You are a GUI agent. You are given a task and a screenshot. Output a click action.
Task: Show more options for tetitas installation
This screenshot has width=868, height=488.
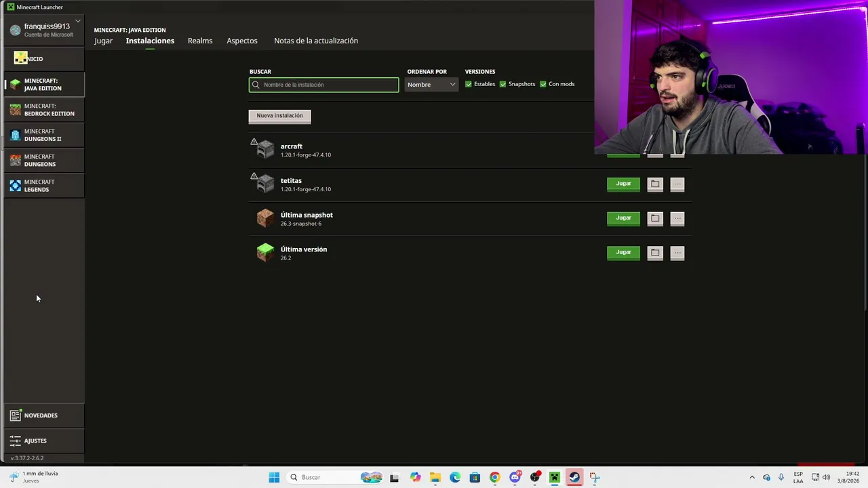(677, 184)
